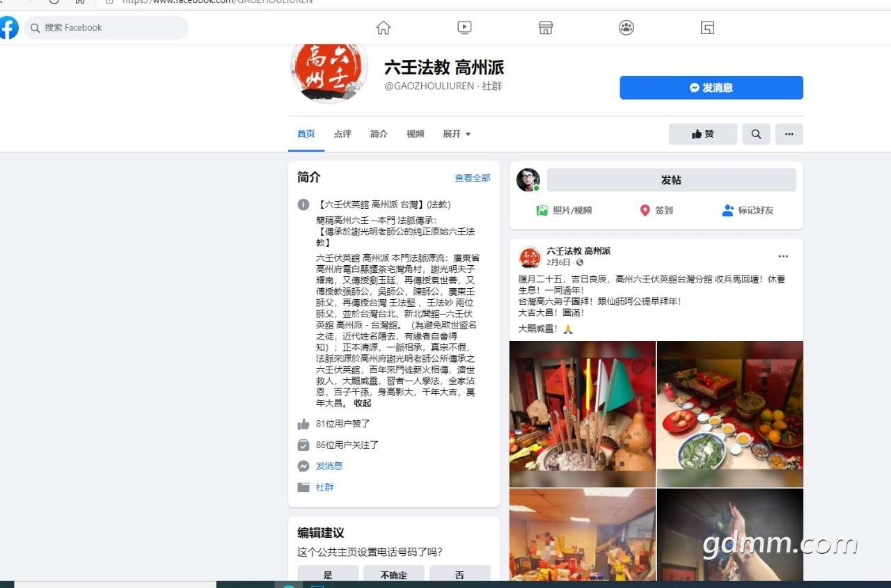891x588 pixels.
Task: Click the browser address bar URL
Action: click(217, 2)
